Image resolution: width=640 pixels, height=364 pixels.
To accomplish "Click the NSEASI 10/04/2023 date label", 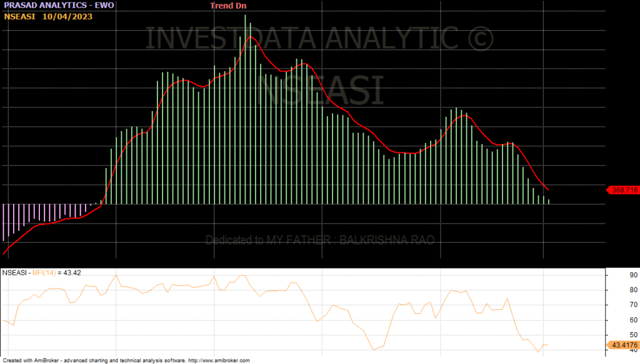I will pos(48,16).
